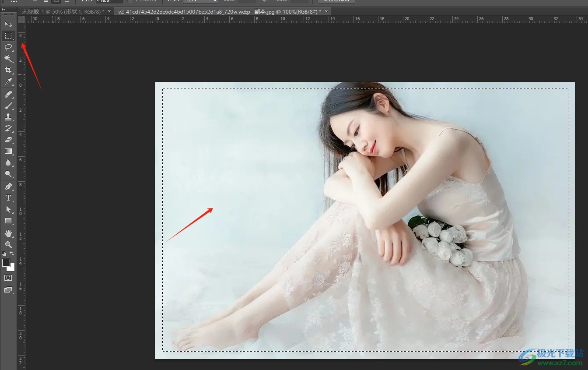Screen dimensions: 588x370
Task: Activate the Hand tool
Action: (8, 233)
